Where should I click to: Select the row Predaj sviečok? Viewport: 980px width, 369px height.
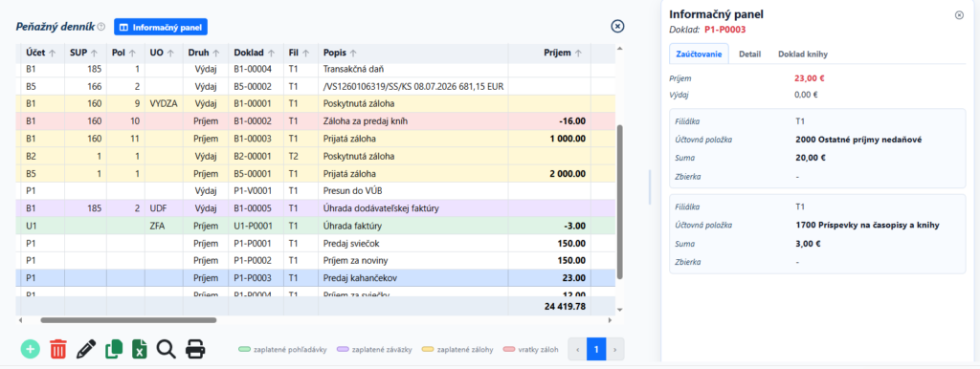click(316, 243)
